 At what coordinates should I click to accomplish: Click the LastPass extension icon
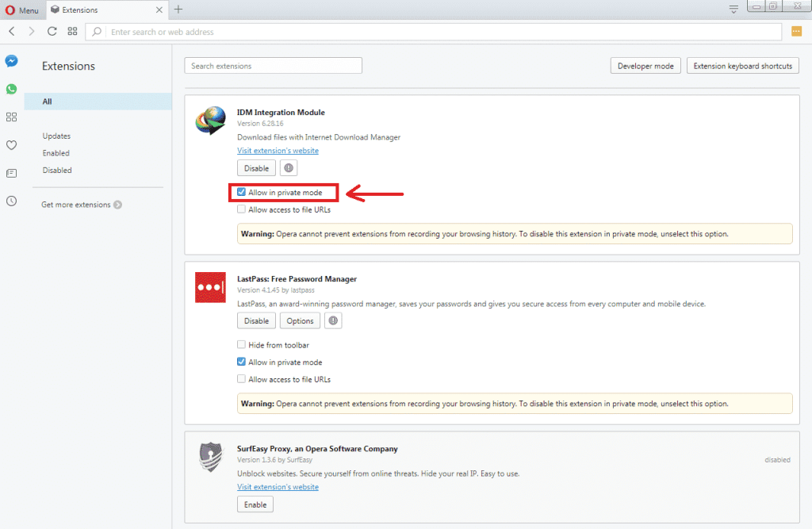click(x=210, y=287)
